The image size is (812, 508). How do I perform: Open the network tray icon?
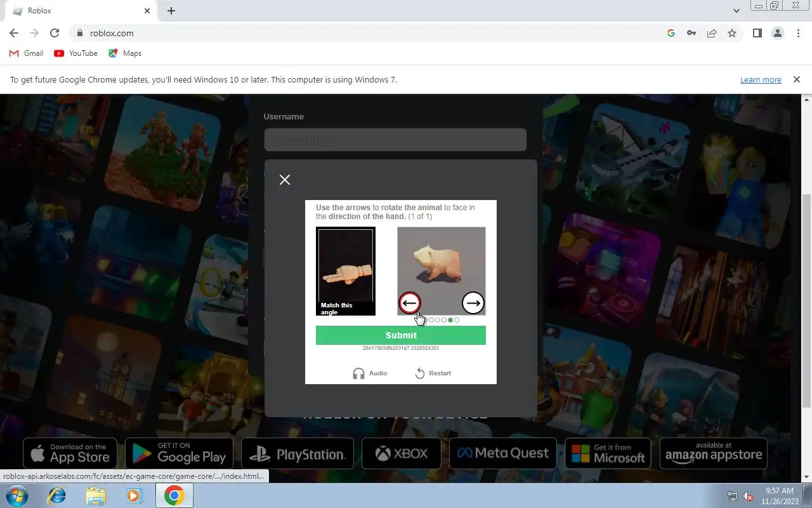(733, 496)
